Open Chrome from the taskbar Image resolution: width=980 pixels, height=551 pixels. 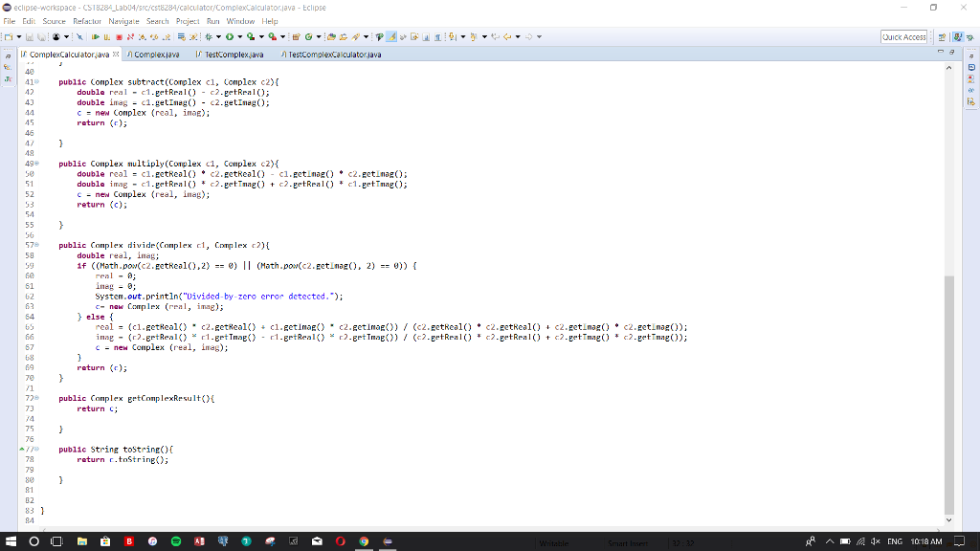tap(365, 542)
